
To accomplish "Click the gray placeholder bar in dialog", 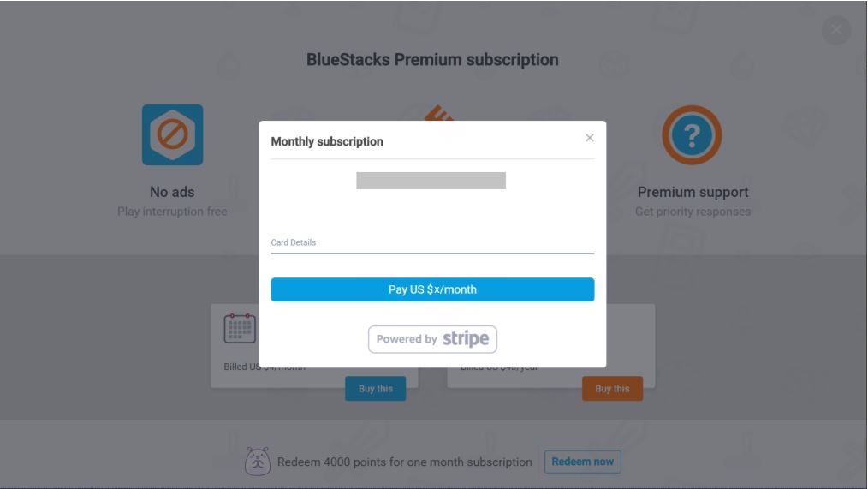I will coord(431,181).
